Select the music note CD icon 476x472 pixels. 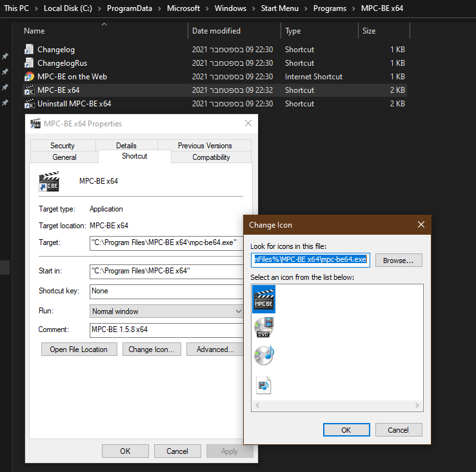tap(264, 355)
